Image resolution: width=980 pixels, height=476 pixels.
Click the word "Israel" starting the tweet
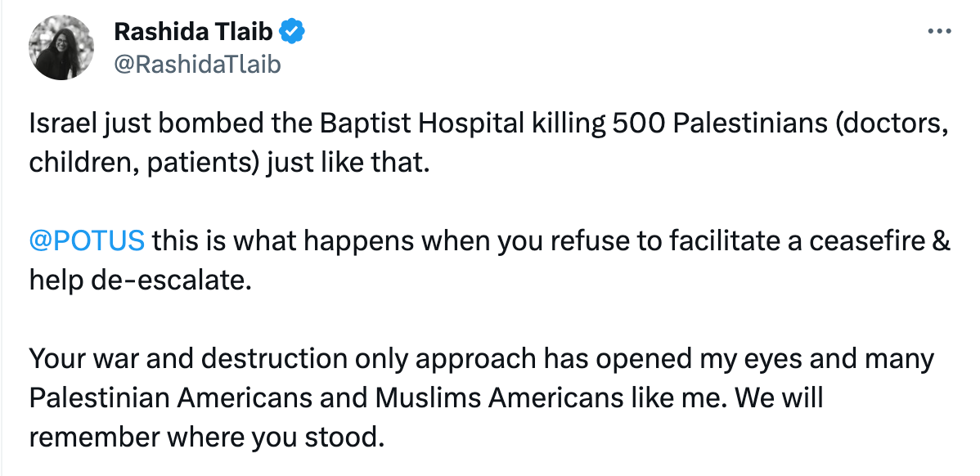[61, 123]
